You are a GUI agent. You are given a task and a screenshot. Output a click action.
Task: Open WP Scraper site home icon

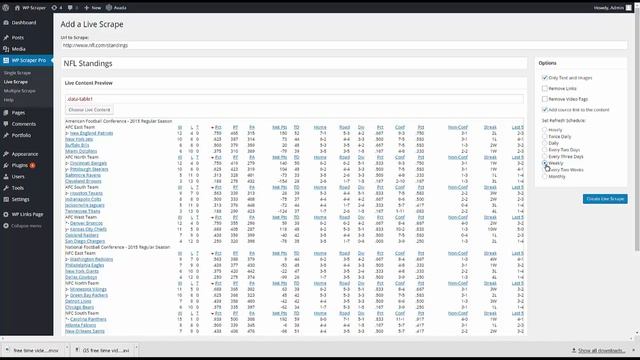pyautogui.click(x=17, y=7)
